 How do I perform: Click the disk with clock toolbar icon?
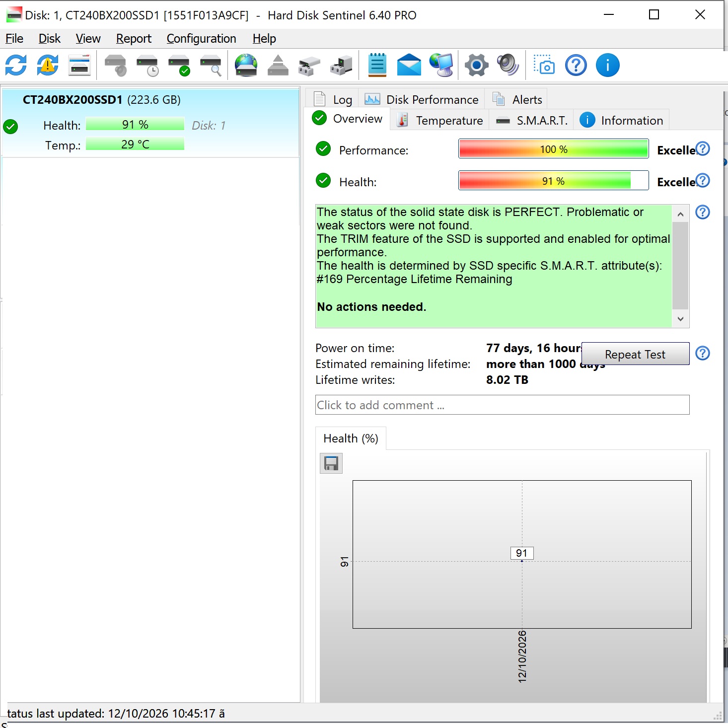pos(147,65)
